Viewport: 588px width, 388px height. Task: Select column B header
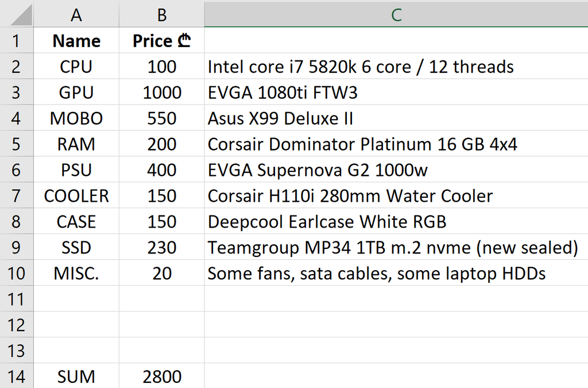click(x=162, y=14)
